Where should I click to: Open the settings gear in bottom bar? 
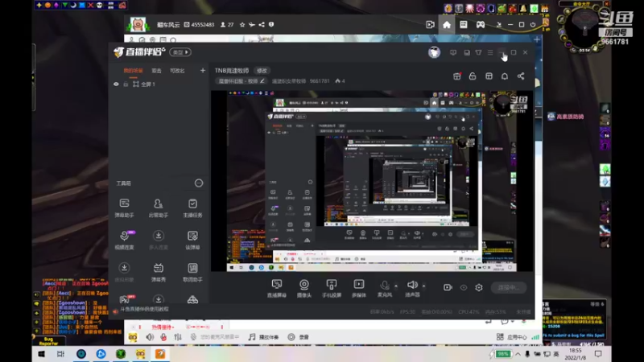(x=479, y=288)
